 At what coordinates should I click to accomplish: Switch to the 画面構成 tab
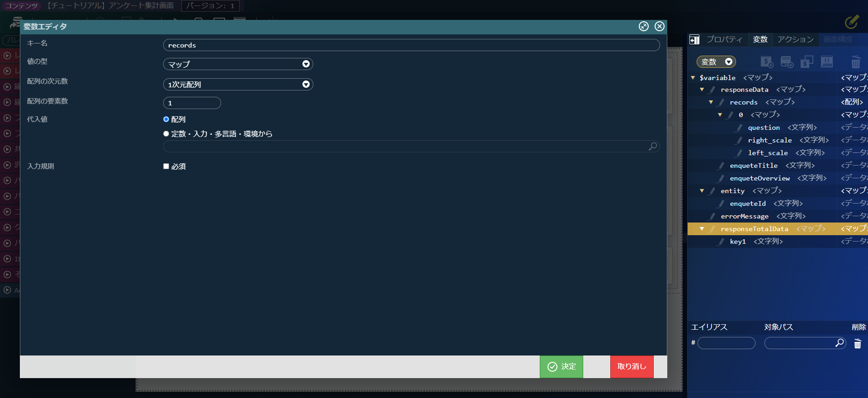pos(838,40)
